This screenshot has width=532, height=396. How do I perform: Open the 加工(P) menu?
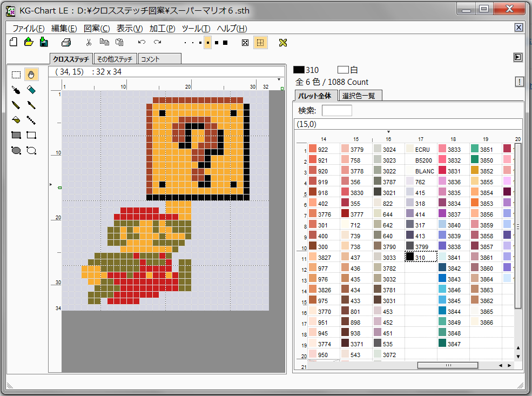[x=162, y=29]
